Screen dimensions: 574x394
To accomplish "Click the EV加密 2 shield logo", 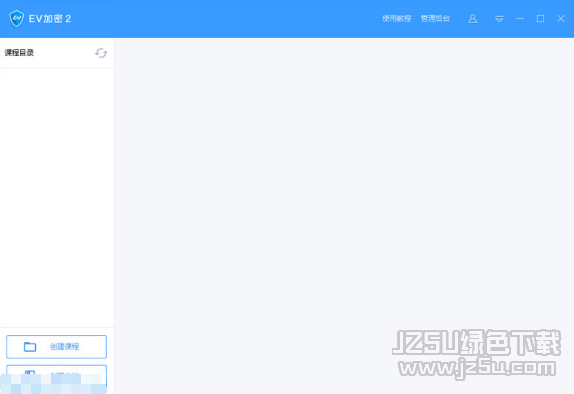I will coord(16,18).
